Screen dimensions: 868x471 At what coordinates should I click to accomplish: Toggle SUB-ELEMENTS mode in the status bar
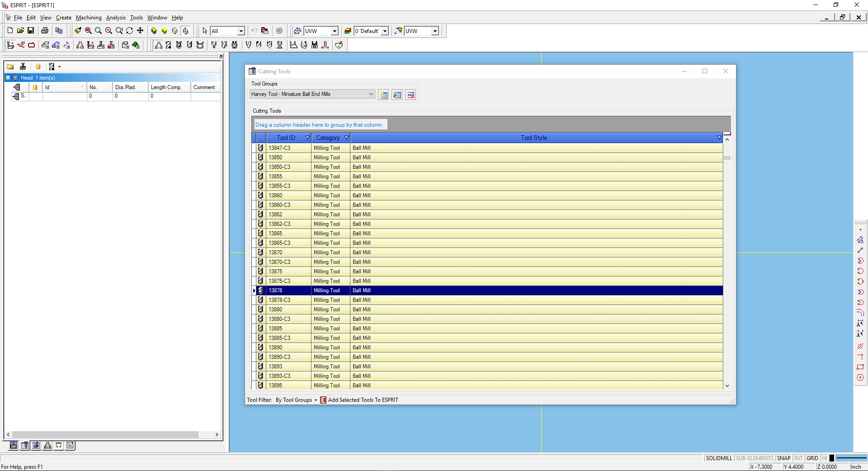[x=755, y=458]
